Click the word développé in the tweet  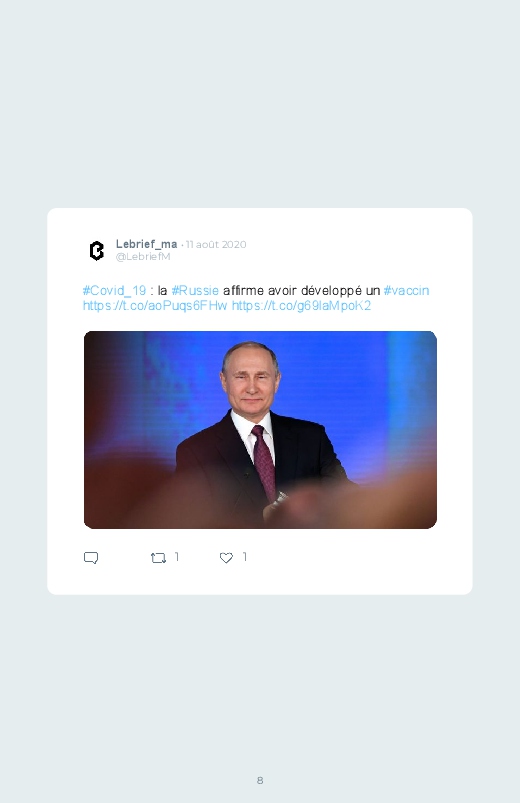point(331,291)
